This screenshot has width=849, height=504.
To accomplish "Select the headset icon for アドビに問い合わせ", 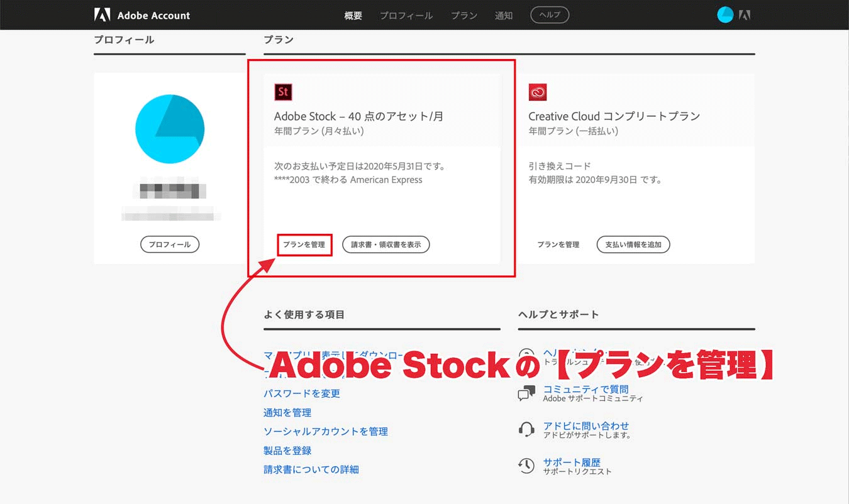I will 526,429.
